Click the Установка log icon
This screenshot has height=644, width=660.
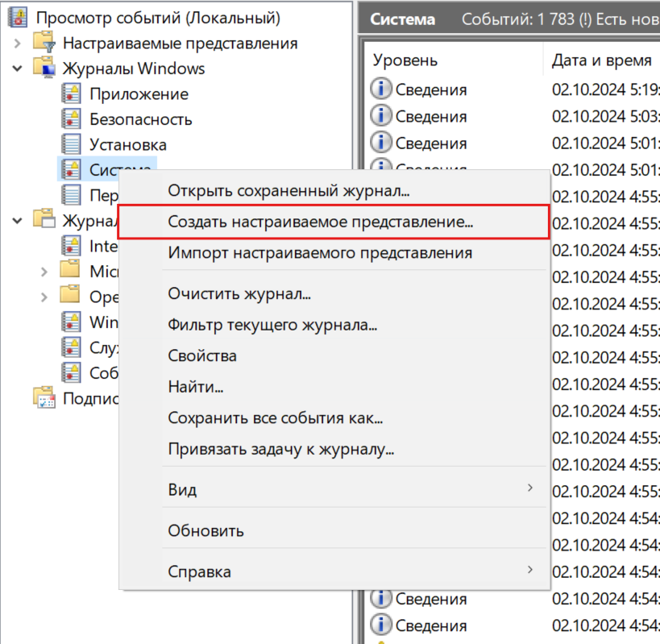pos(72,145)
